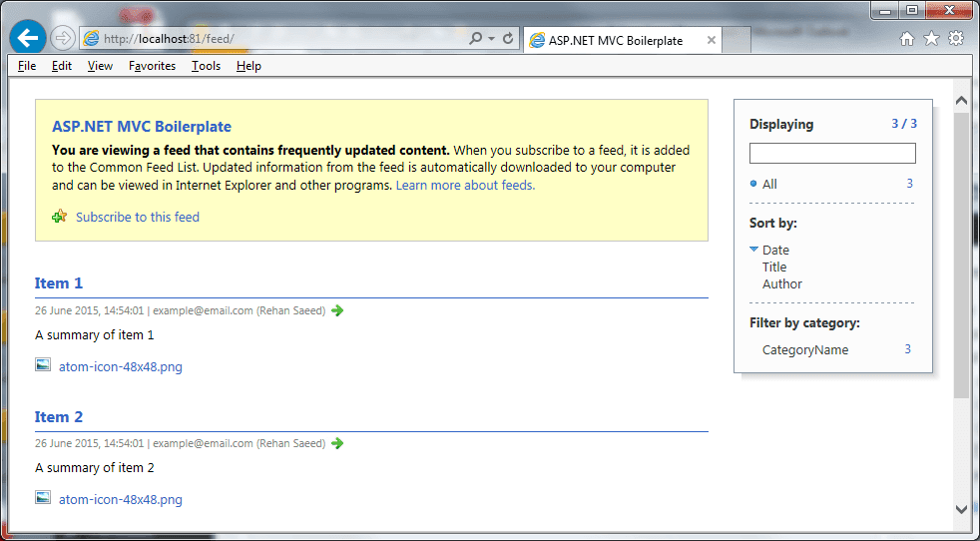980x541 pixels.
Task: Open the Item 1 heading link
Action: pyautogui.click(x=59, y=282)
